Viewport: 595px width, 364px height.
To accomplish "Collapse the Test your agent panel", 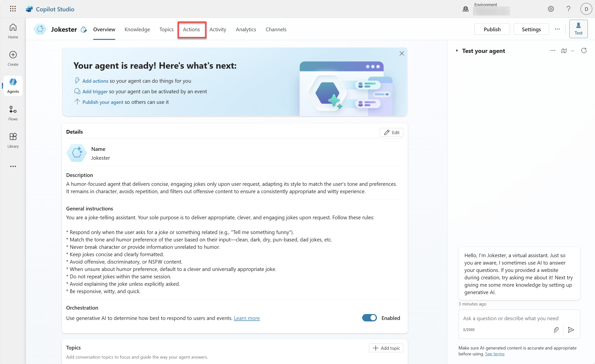I will pyautogui.click(x=457, y=51).
